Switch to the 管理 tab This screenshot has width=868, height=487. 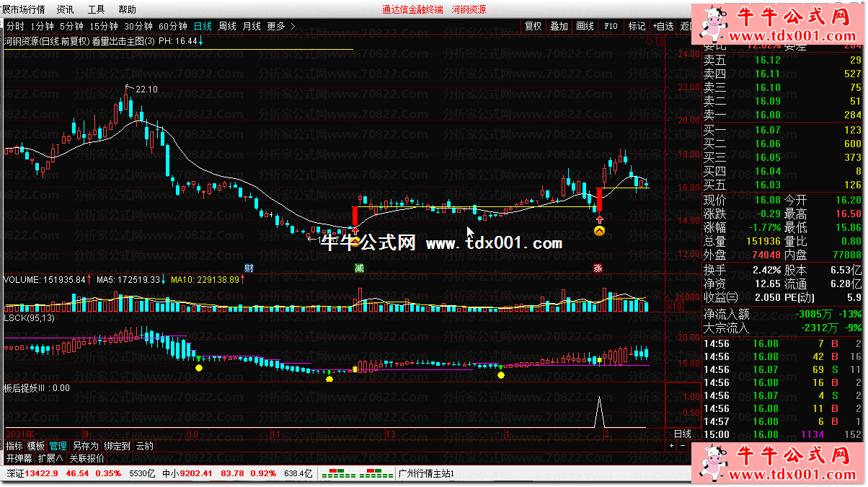click(x=58, y=446)
